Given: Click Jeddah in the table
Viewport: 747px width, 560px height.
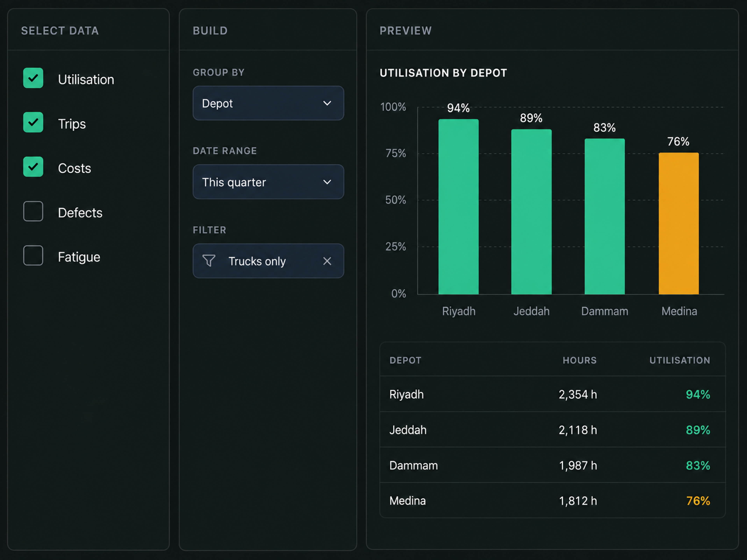Looking at the screenshot, I should [408, 430].
